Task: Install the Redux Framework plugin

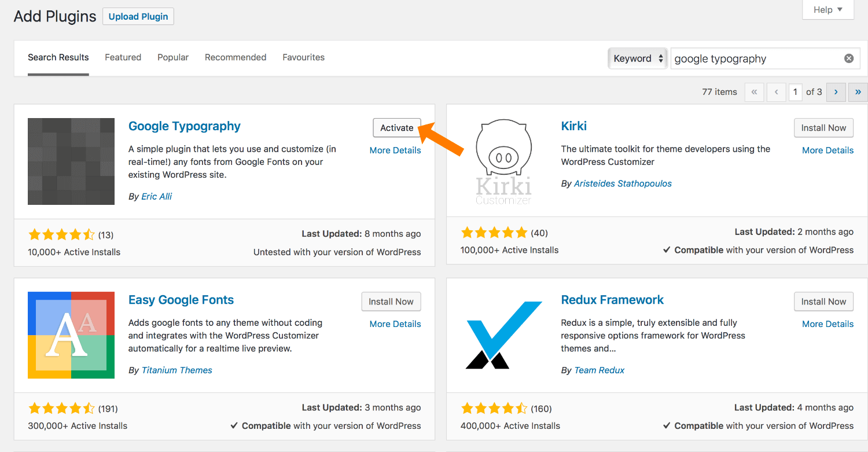Action: (823, 302)
